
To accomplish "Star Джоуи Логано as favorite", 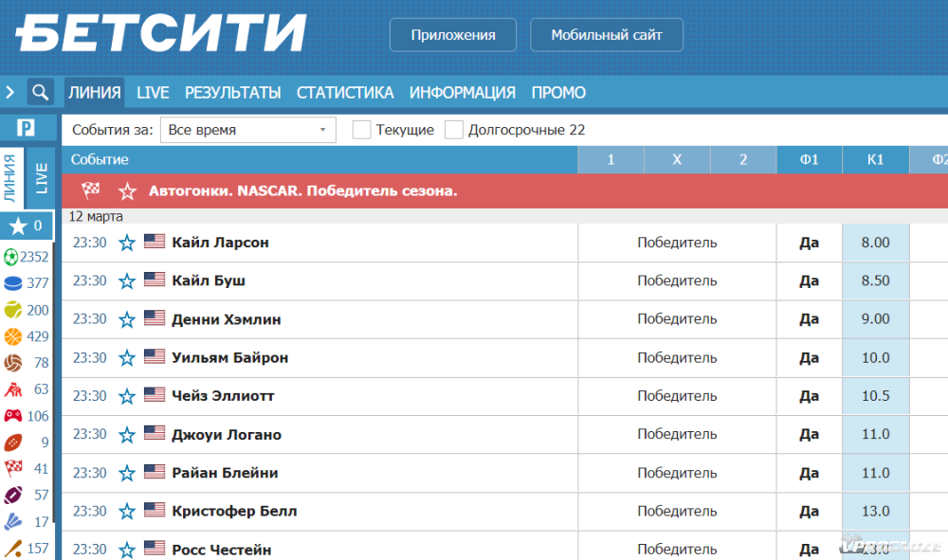I will [x=127, y=435].
